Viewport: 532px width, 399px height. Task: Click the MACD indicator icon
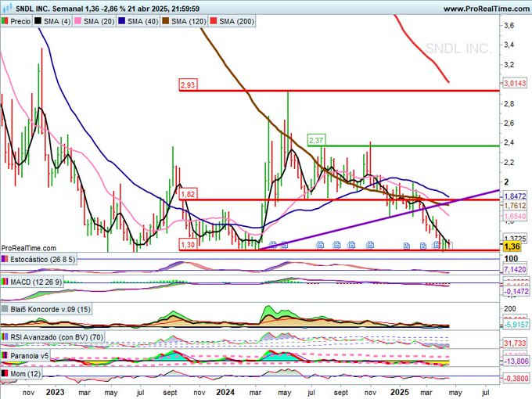(5, 282)
